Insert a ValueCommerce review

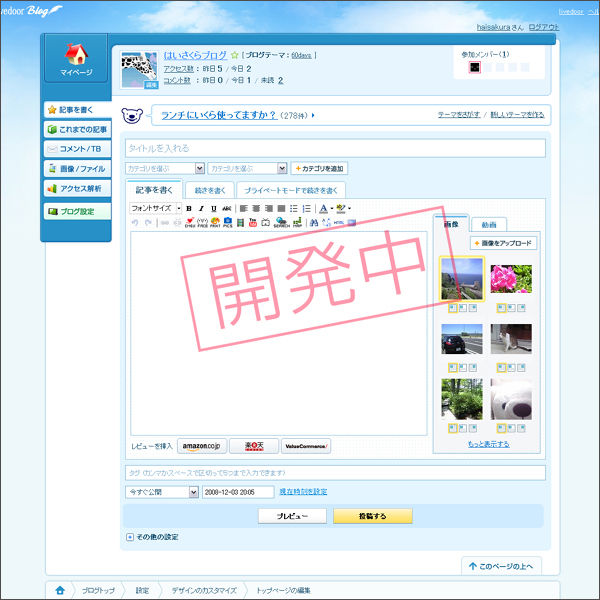click(306, 446)
